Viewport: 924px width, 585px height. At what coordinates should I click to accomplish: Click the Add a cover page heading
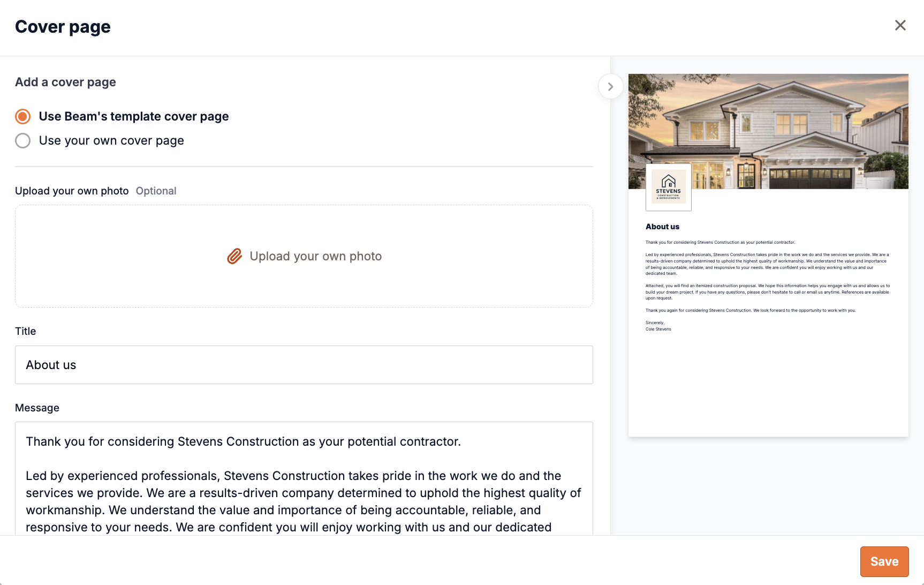click(x=65, y=82)
